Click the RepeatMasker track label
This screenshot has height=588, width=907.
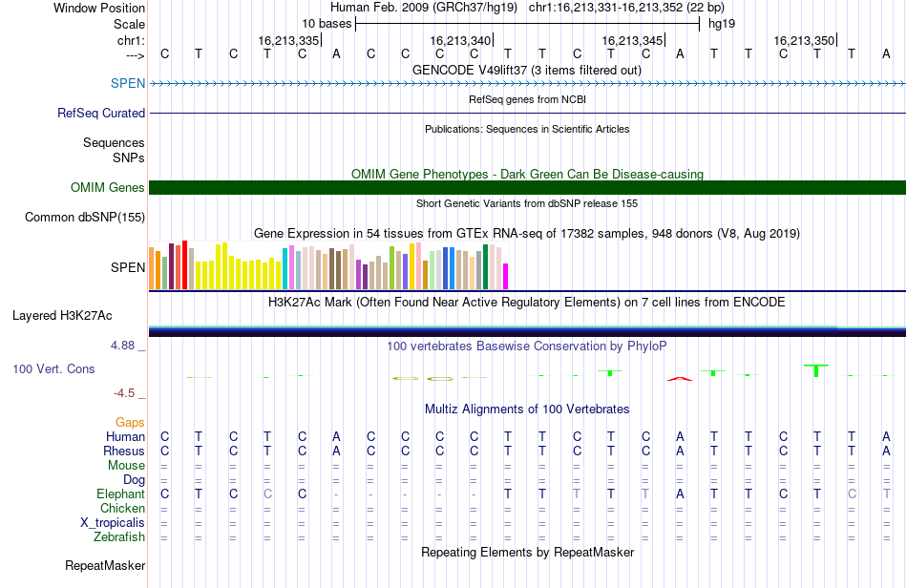[105, 565]
